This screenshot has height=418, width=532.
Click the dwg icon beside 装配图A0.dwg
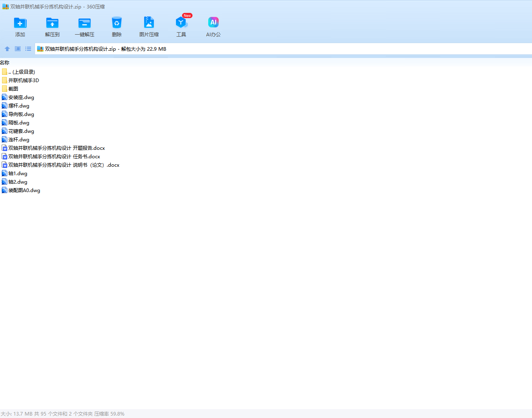4,190
